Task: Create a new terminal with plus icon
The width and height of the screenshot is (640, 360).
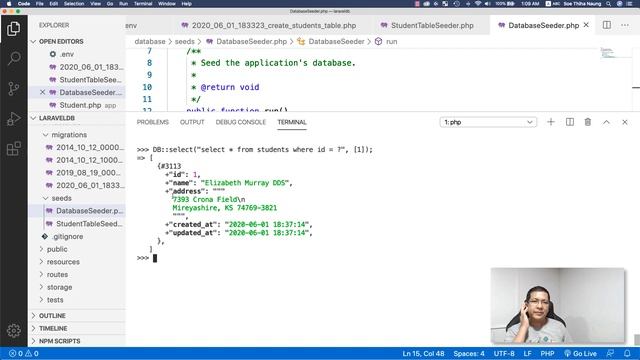Action: [x=551, y=122]
